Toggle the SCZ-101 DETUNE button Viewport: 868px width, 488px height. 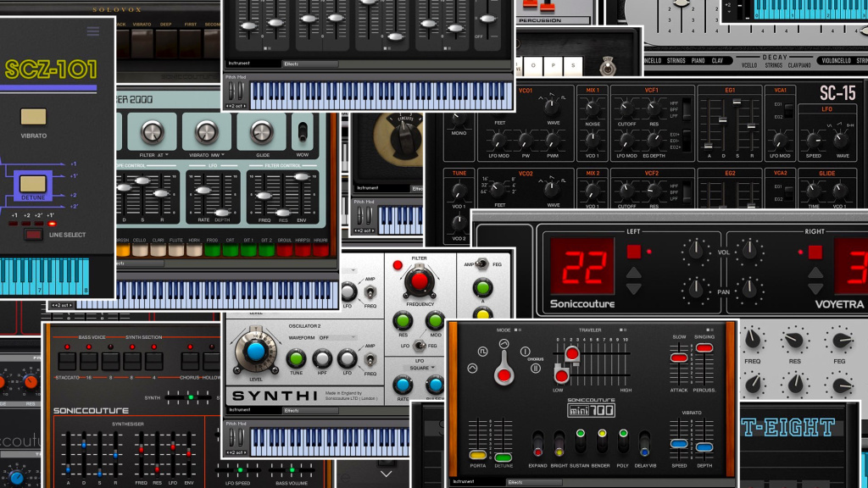click(x=33, y=183)
